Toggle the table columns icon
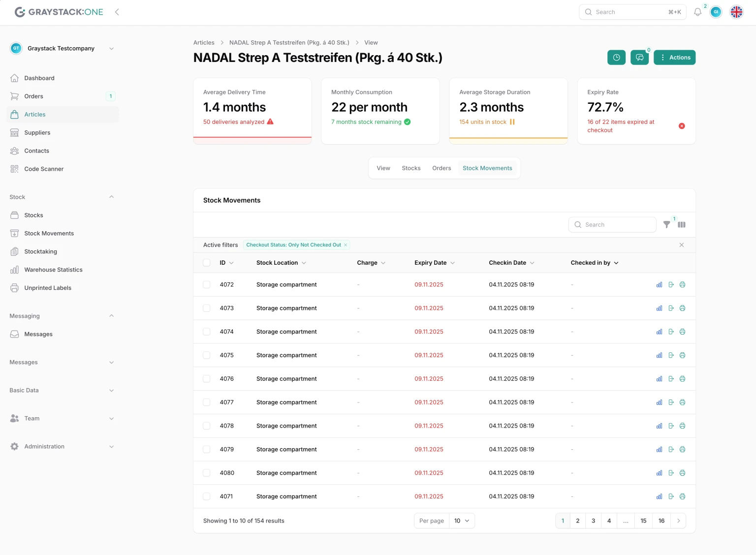Screen dimensions: 756x555 pos(682,225)
